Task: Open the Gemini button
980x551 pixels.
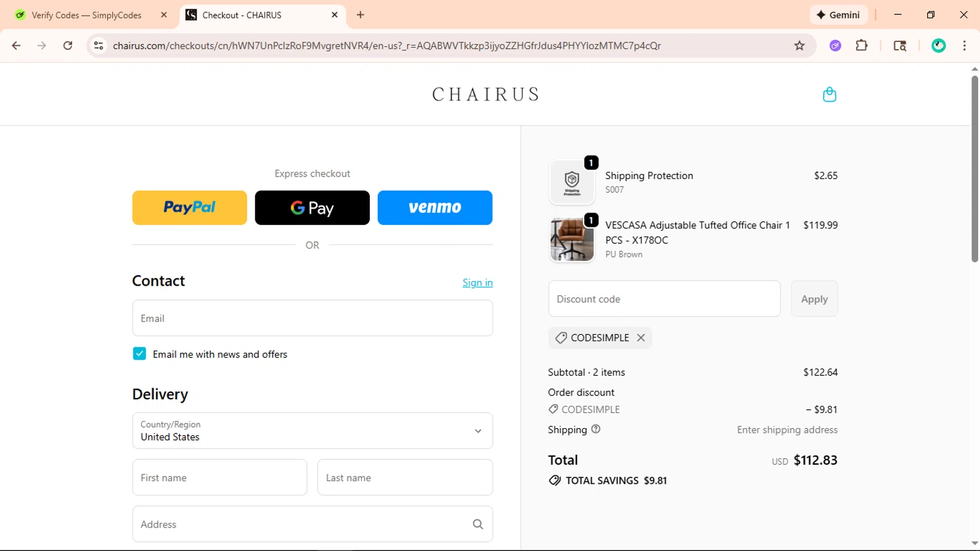Action: pyautogui.click(x=838, y=15)
